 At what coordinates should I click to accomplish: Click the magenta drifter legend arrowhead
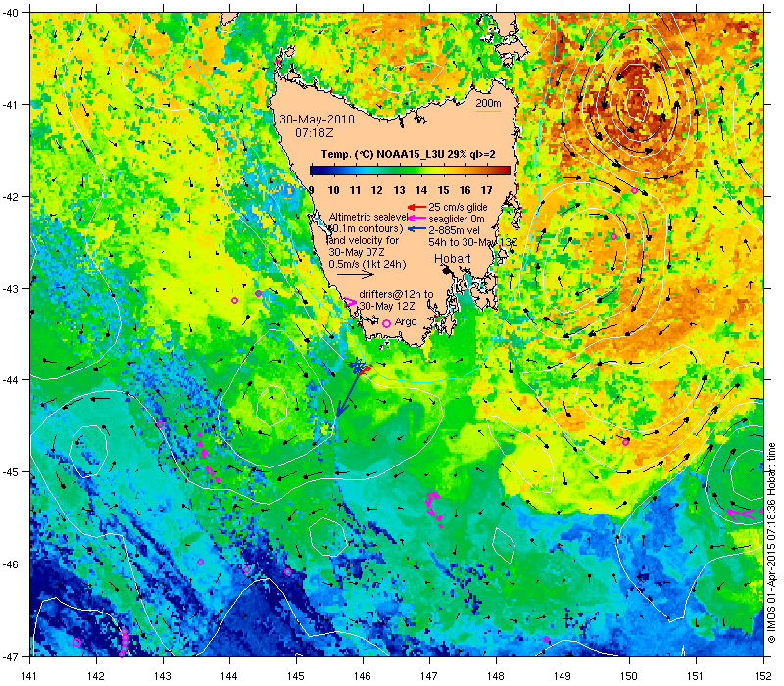[x=351, y=302]
